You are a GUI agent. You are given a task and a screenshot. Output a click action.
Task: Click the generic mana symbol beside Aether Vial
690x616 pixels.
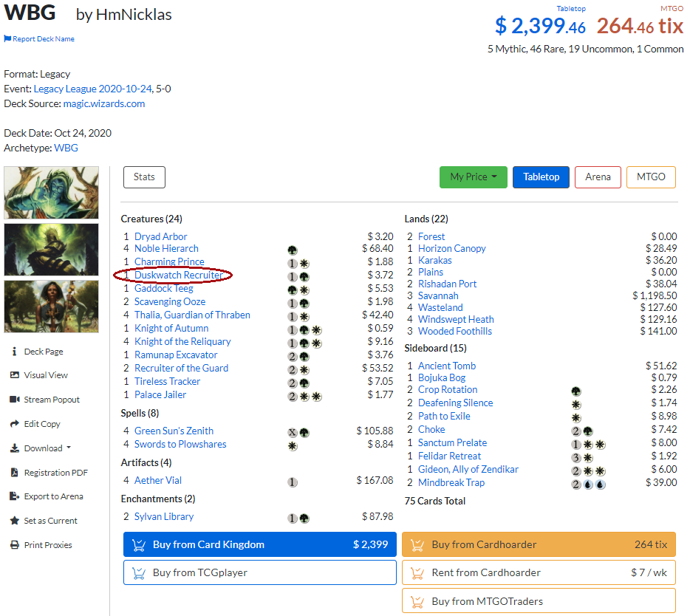point(293,482)
